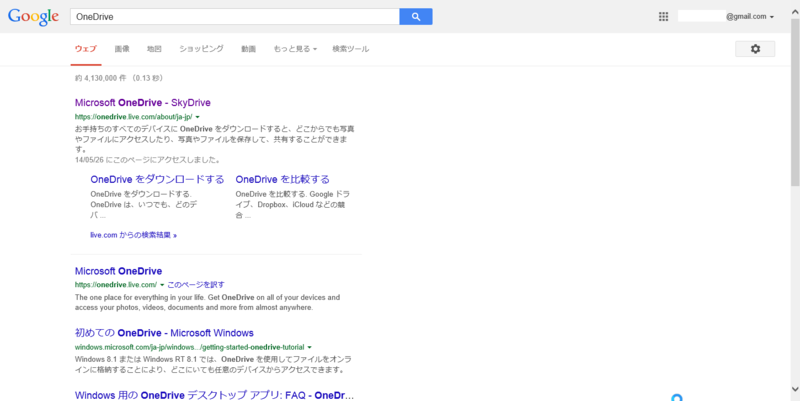This screenshot has width=800, height=401.
Task: Click the green https://onedrive.live.com/about/ja-jp/ URL
Action: click(x=134, y=117)
